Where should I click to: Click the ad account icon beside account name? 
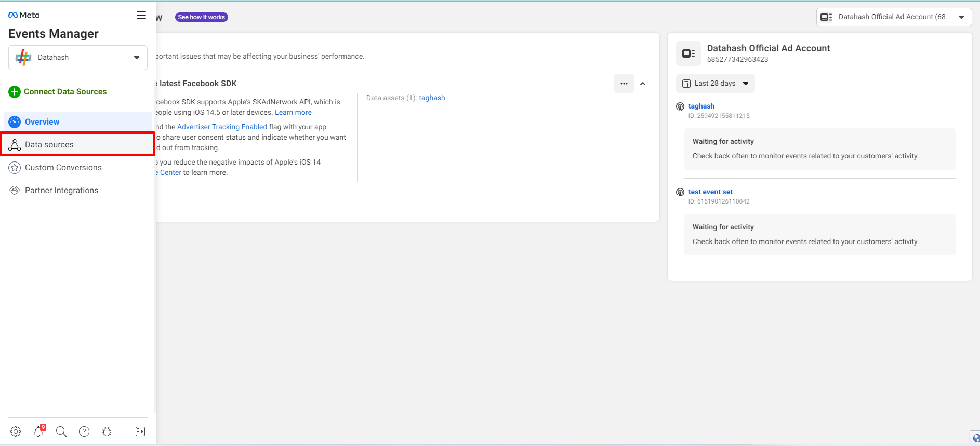tap(688, 53)
